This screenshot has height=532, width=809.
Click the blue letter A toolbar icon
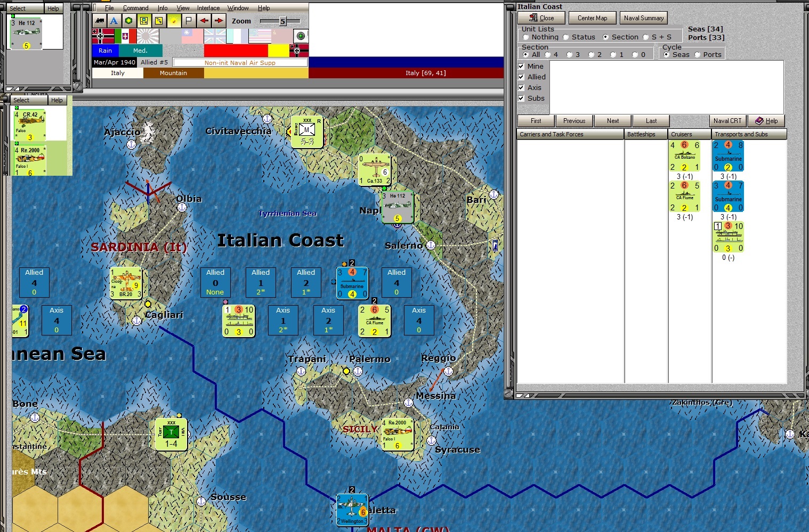click(x=114, y=21)
